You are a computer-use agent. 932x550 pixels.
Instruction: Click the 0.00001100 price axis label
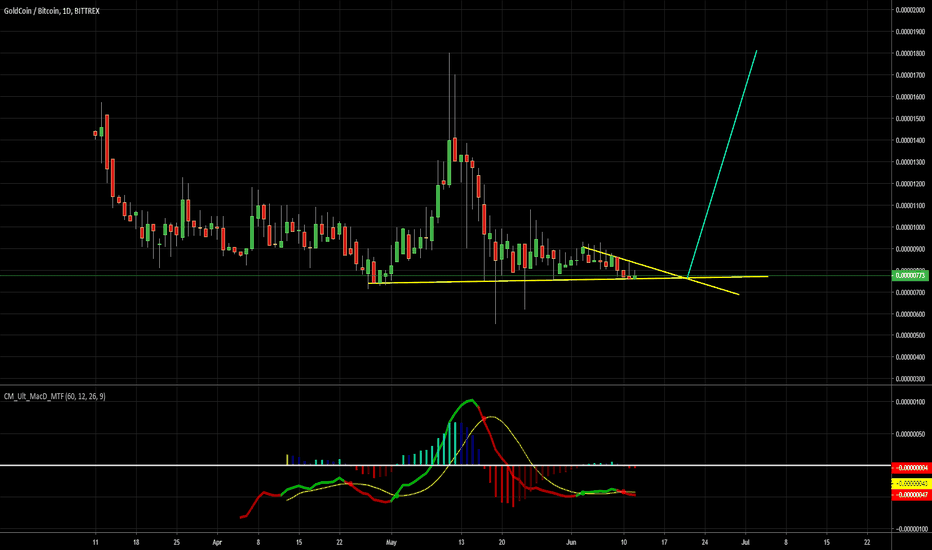(910, 206)
